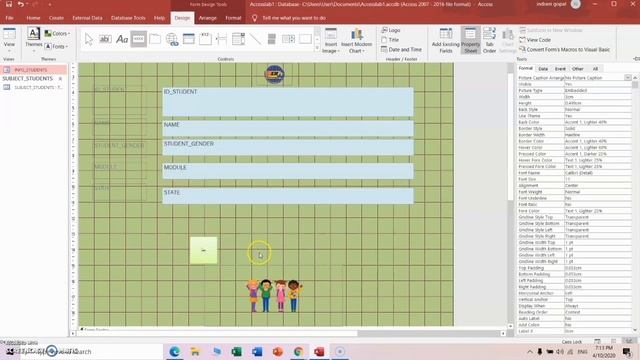Click the Back Color property value

[x=597, y=122]
